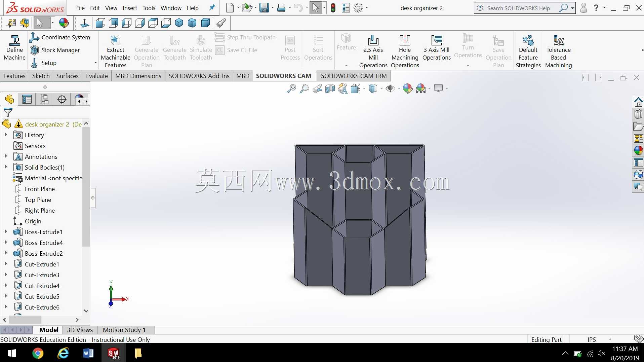Image resolution: width=644 pixels, height=362 pixels.
Task: Open PropertyManager tab
Action: [x=27, y=99]
